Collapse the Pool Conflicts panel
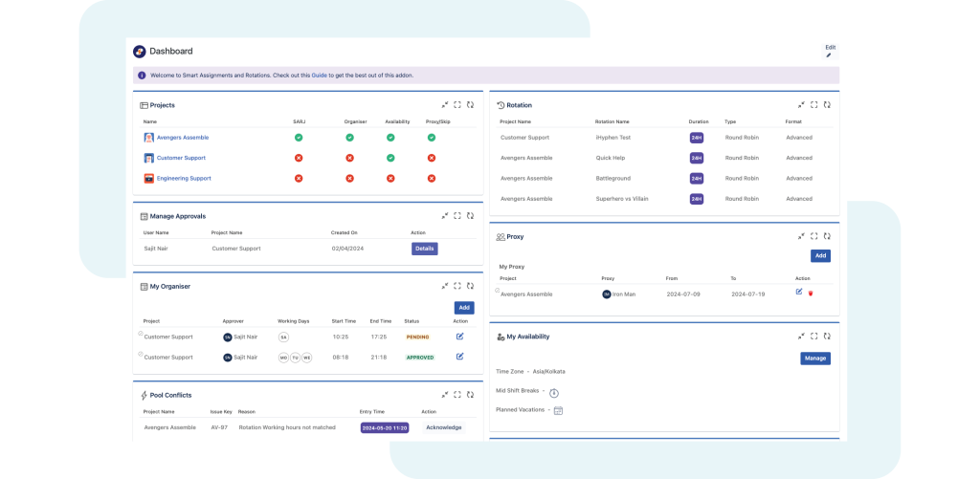Viewport: 980px width, 479px height. click(445, 394)
